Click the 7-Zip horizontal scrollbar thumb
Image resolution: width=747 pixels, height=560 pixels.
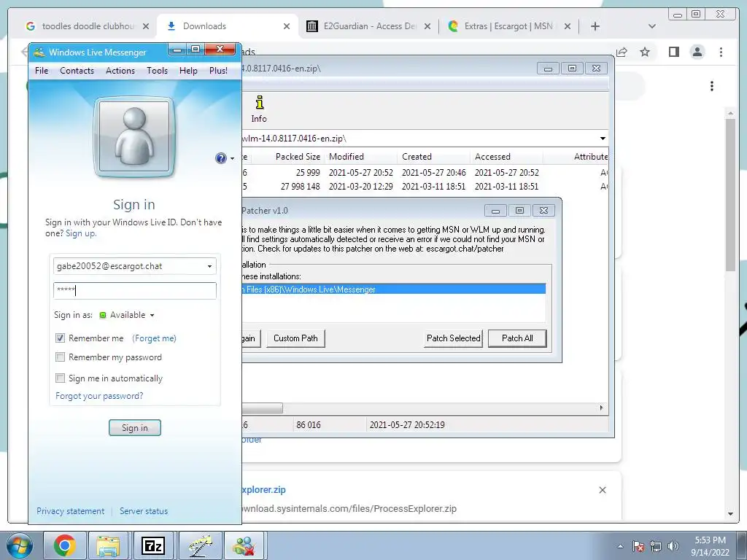point(262,408)
